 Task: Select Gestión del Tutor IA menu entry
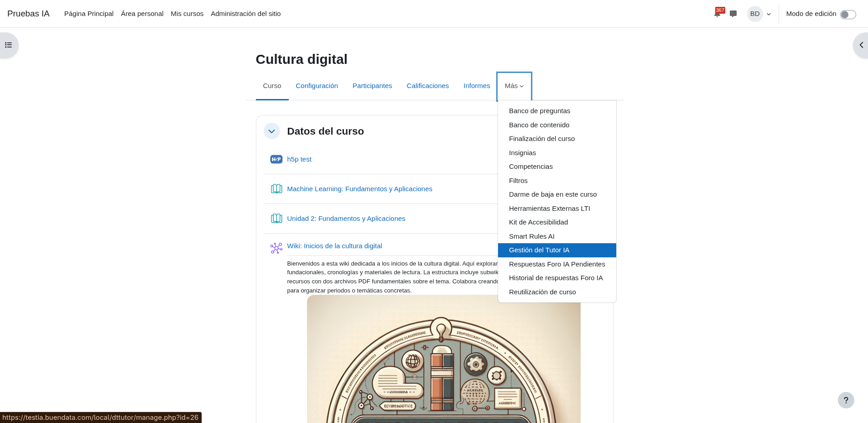click(x=539, y=250)
